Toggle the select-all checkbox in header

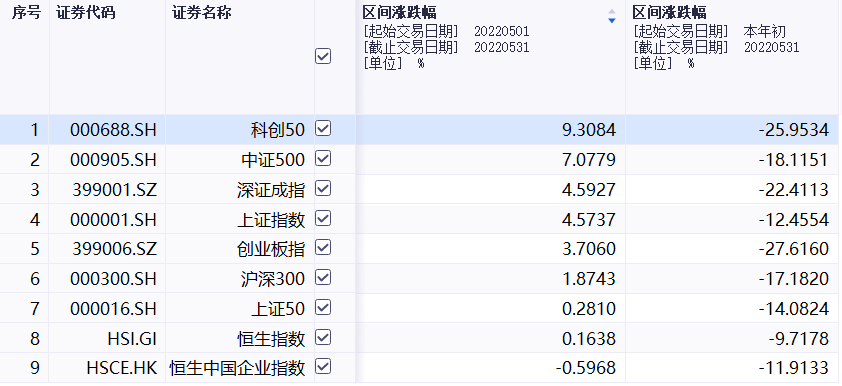(x=323, y=56)
